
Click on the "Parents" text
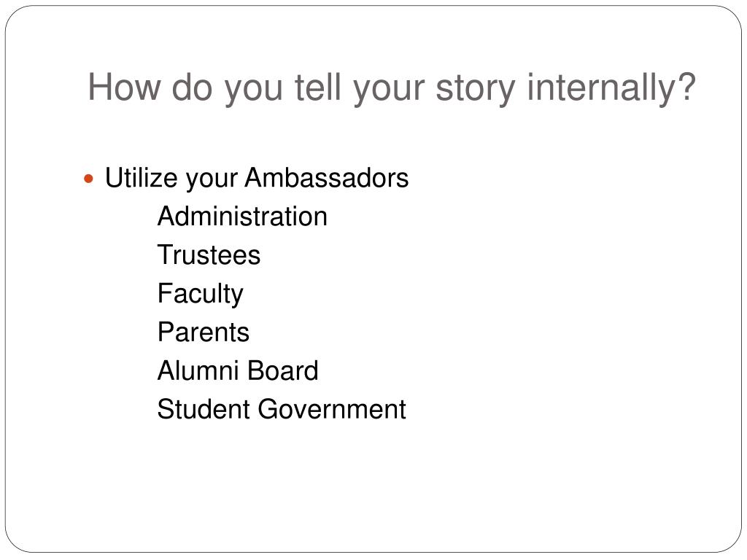204,332
